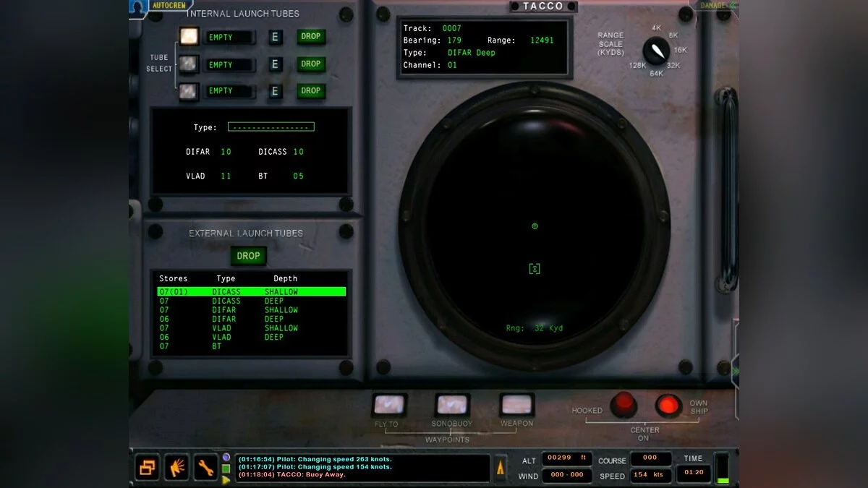This screenshot has height=488, width=868.
Task: Set range scale to 64K
Action: click(x=656, y=73)
